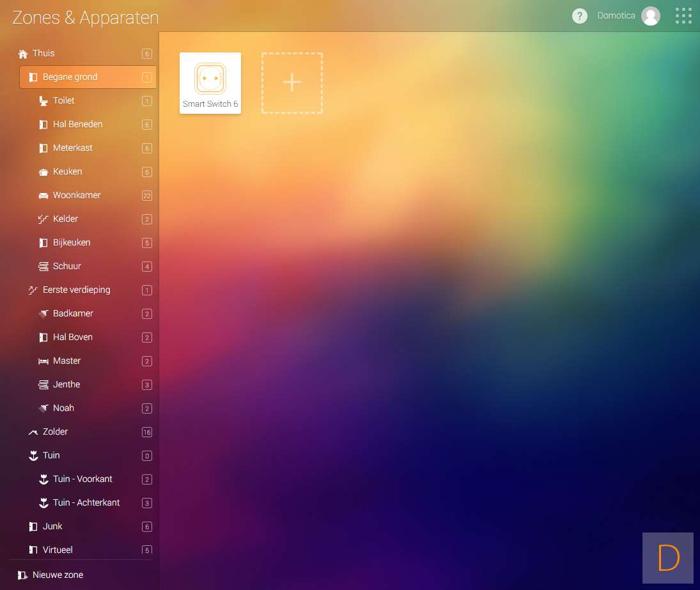Select the Kelder zone label

[x=65, y=219]
